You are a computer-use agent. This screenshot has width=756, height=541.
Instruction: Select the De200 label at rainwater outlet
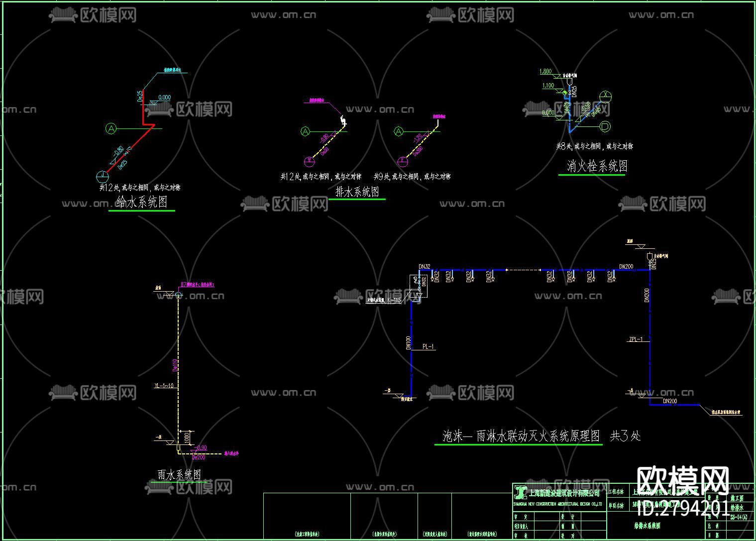198,457
